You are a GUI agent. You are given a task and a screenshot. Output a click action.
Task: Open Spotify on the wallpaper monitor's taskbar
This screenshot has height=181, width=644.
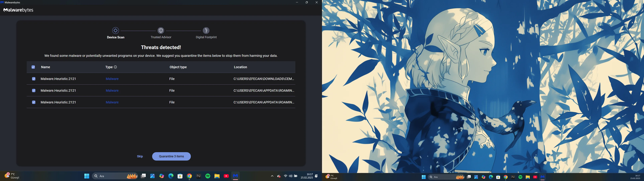click(x=521, y=177)
